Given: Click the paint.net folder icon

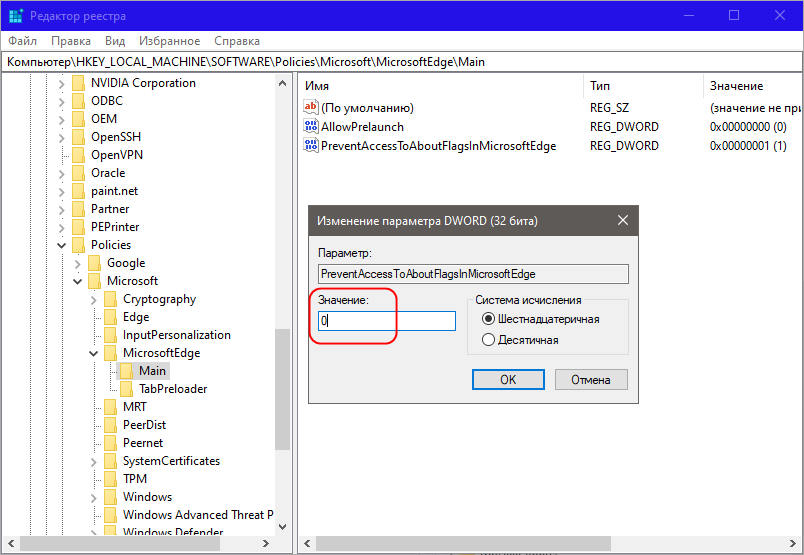Looking at the screenshot, I should tap(78, 191).
